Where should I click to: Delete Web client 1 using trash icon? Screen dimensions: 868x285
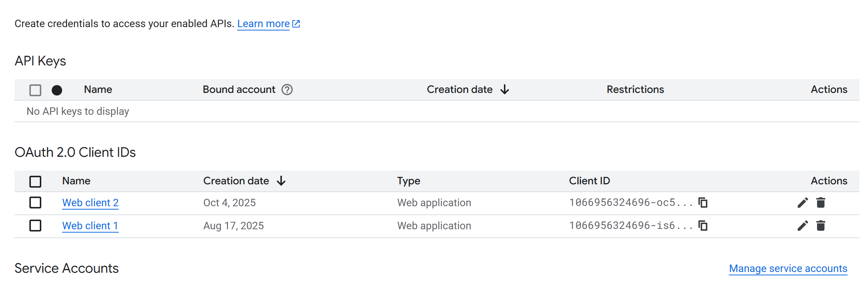(x=821, y=226)
